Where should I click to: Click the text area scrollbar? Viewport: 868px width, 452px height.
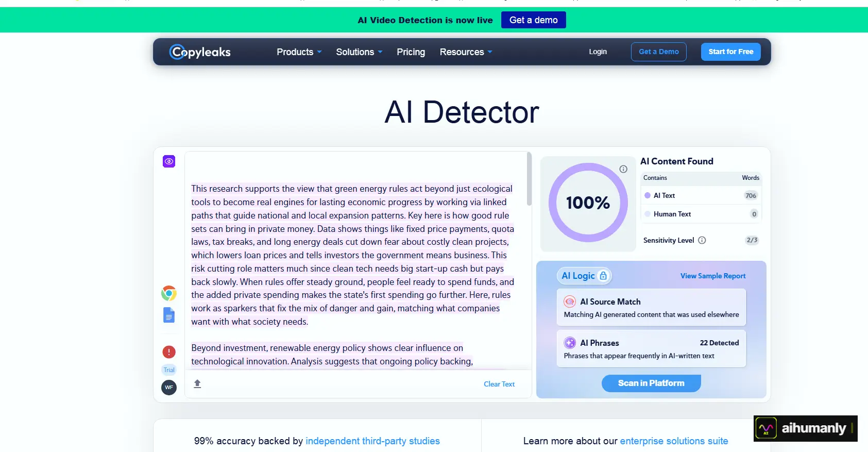tap(529, 179)
